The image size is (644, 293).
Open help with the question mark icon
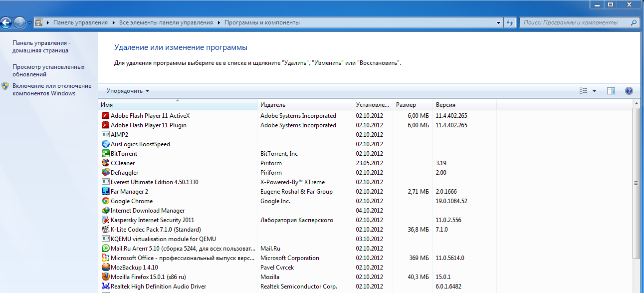(629, 91)
